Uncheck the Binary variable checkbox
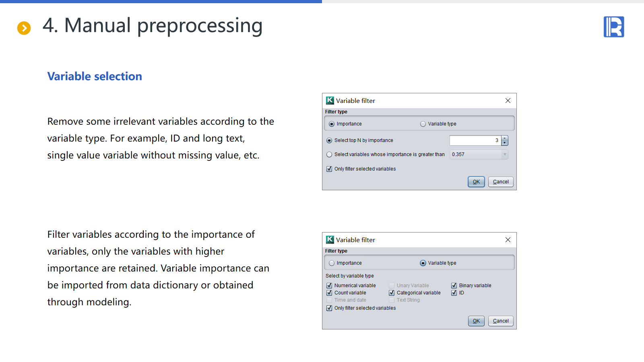644x362 pixels. tap(454, 286)
